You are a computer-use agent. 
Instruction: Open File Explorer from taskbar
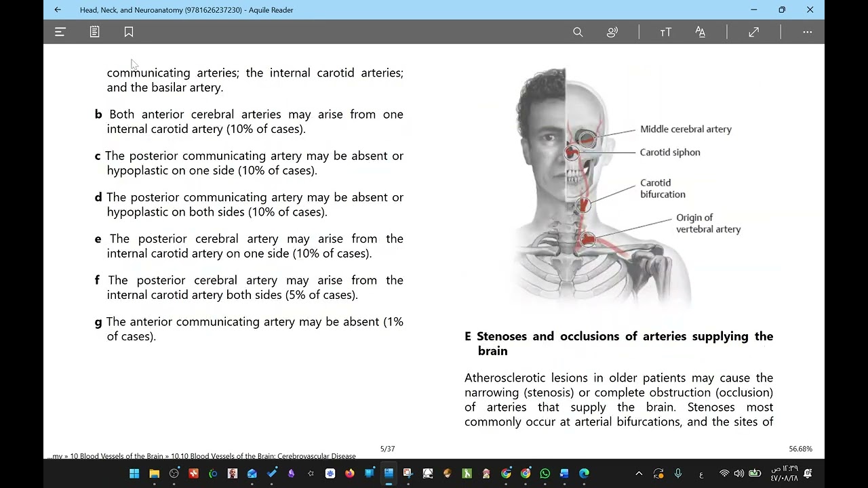tap(154, 473)
